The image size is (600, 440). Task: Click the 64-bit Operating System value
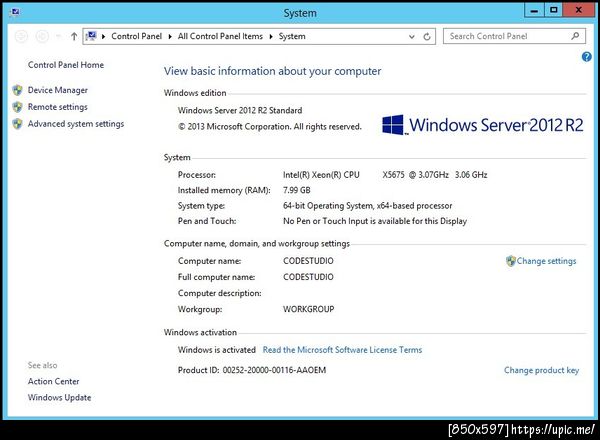[367, 206]
